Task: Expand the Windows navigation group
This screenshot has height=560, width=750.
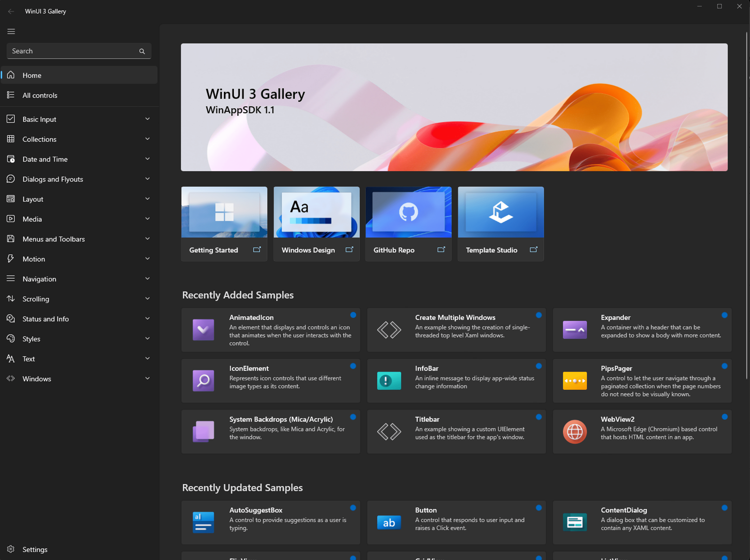Action: point(147,378)
